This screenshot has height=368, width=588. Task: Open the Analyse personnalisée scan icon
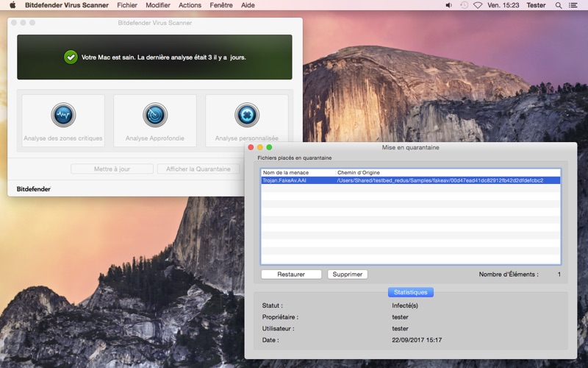[x=247, y=115]
